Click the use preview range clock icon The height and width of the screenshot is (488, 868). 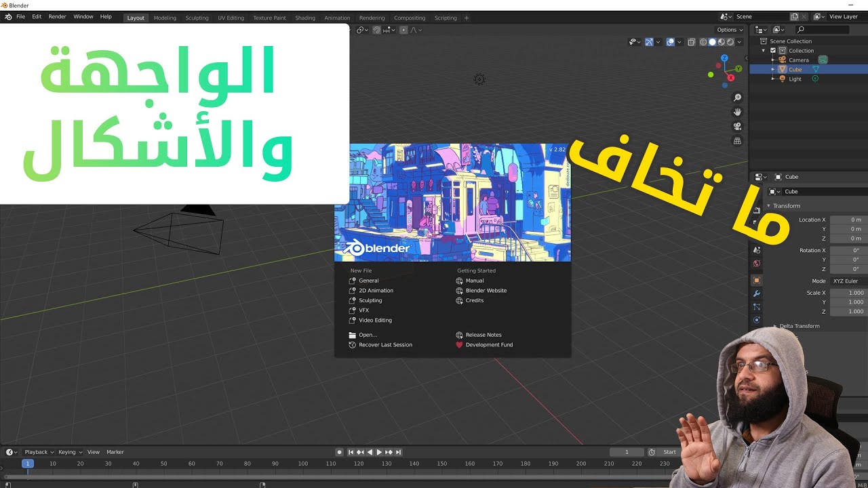point(652,452)
